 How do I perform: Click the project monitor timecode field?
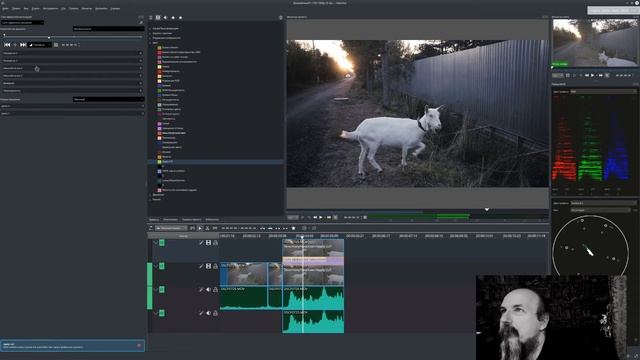point(353,218)
